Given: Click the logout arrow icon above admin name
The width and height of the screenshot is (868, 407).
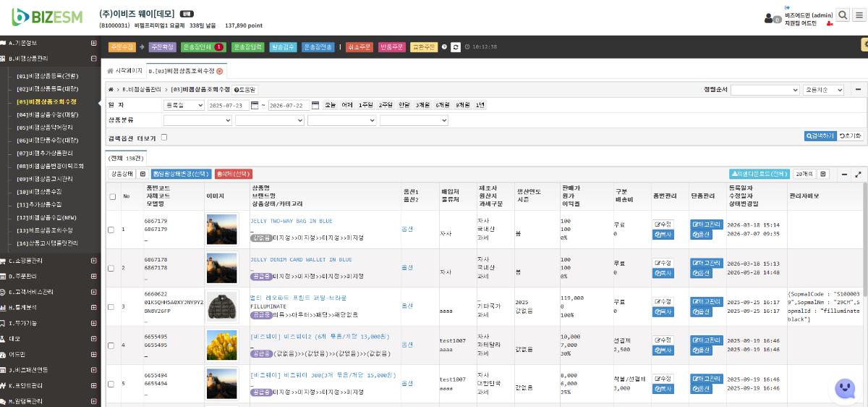Looking at the screenshot, I should point(788,8).
